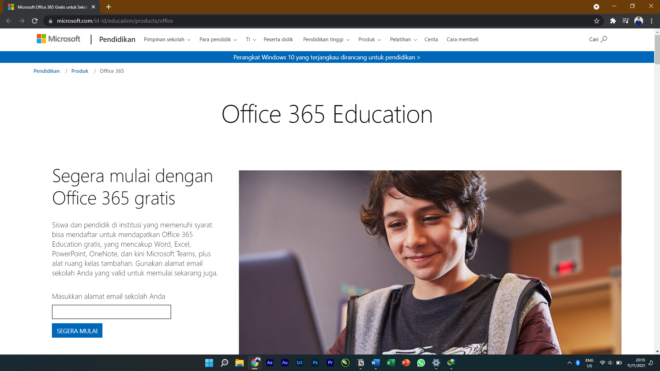The width and height of the screenshot is (660, 371).
Task: Go to the Pendidikan site home
Action: [x=117, y=39]
